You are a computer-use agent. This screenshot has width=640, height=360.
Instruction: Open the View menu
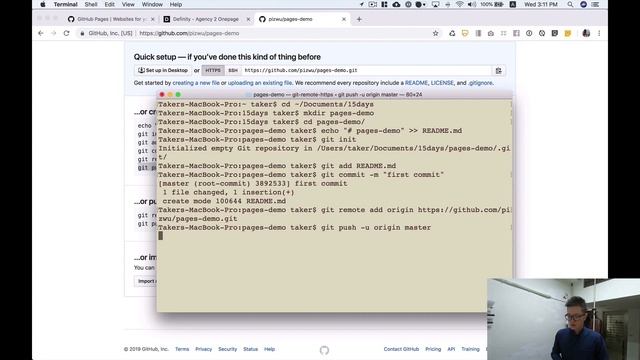click(128, 4)
